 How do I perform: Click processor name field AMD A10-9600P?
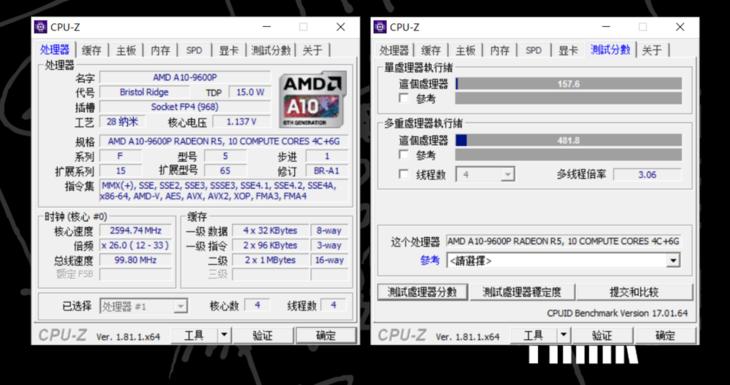point(185,77)
